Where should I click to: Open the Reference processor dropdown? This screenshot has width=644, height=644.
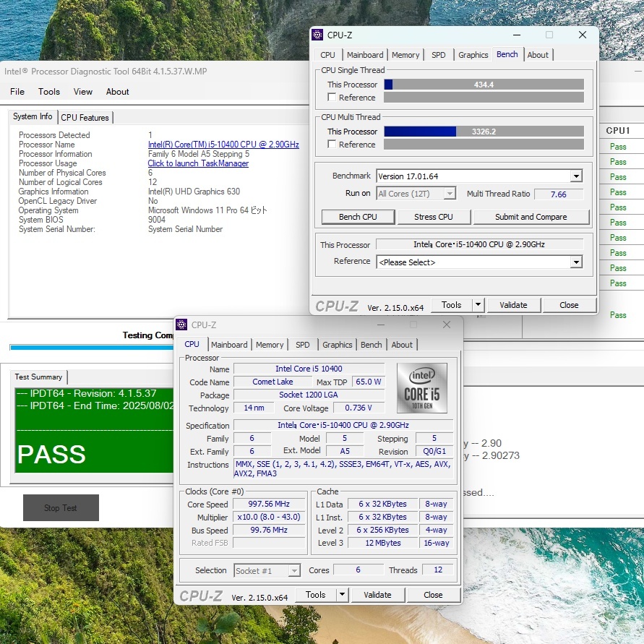point(576,262)
